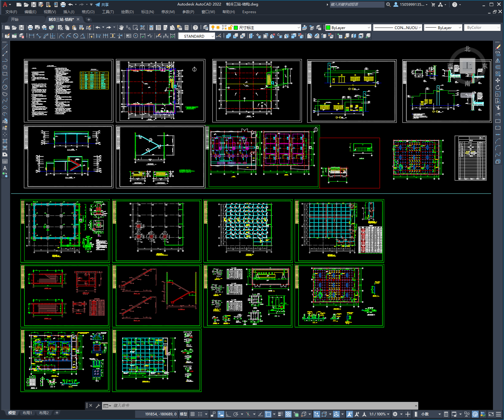Click the keyword search box in title bar
Image resolution: width=504 pixels, height=420 pixels.
(x=357, y=5)
